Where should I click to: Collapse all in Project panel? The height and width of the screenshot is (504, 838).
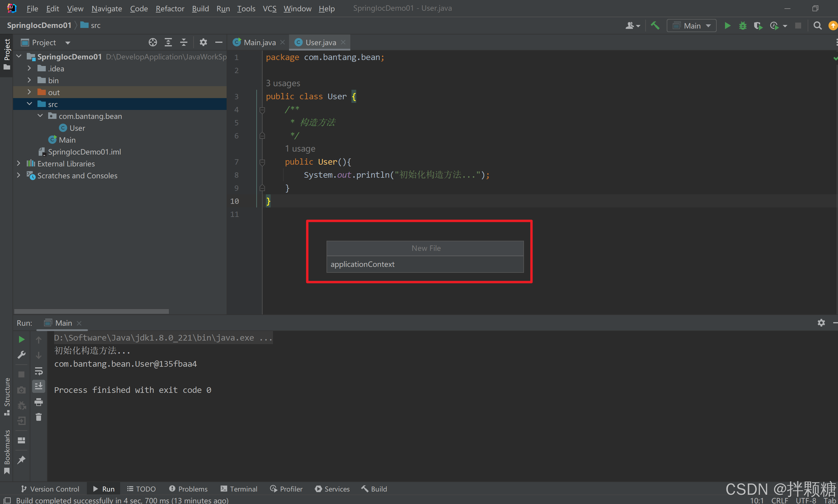(183, 42)
